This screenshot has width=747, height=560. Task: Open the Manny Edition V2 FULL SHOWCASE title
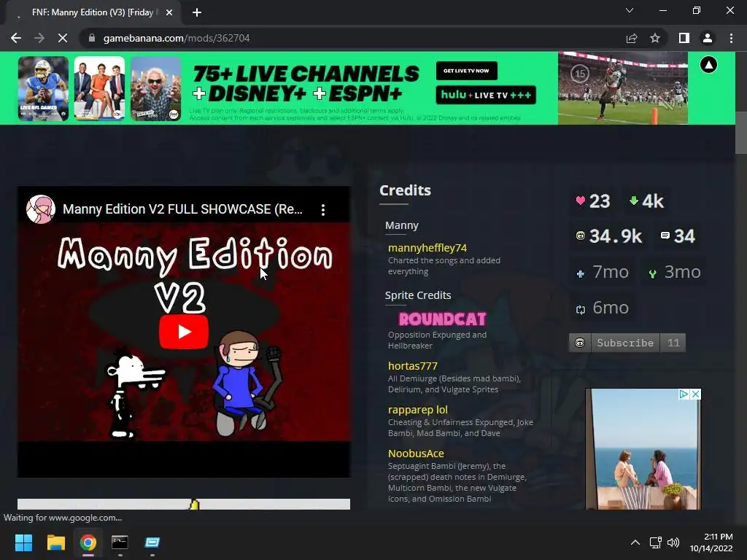tap(182, 209)
